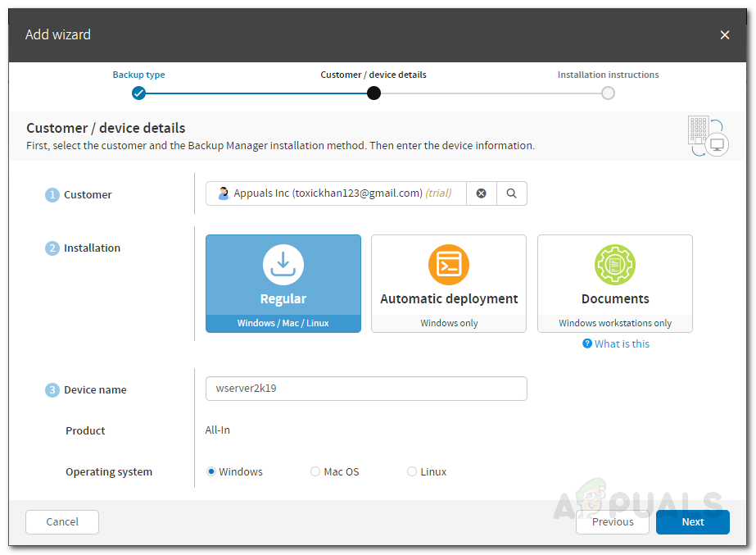Image resolution: width=756 pixels, height=555 pixels.
Task: Click the Customer / device details heading
Action: click(106, 128)
